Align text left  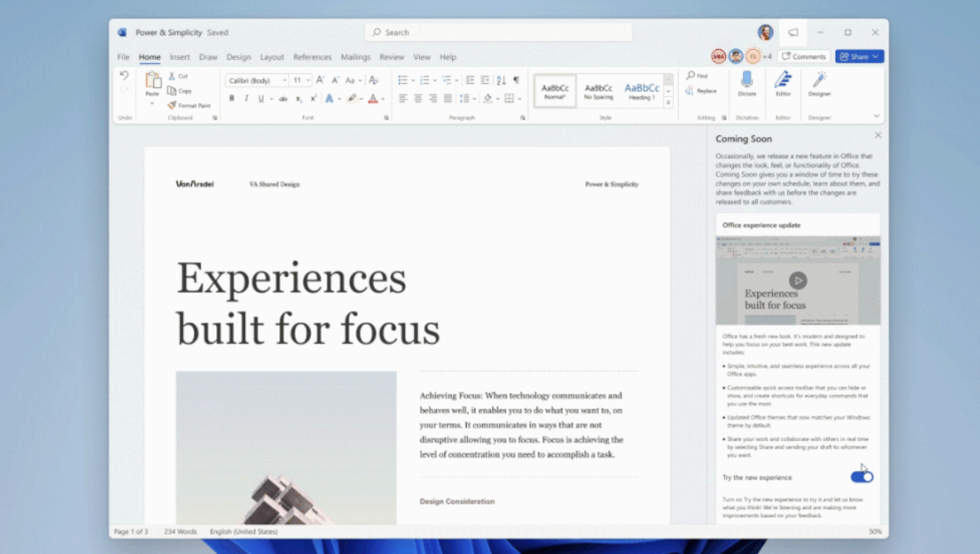(403, 98)
